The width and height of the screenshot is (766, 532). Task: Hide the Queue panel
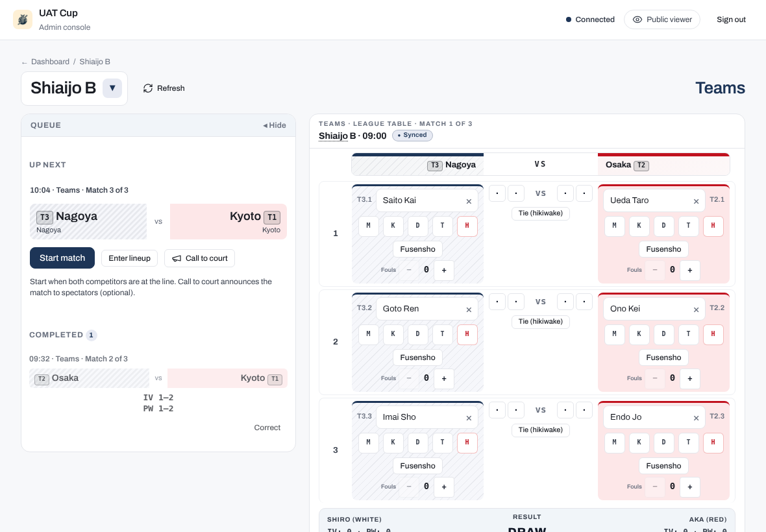pyautogui.click(x=275, y=125)
